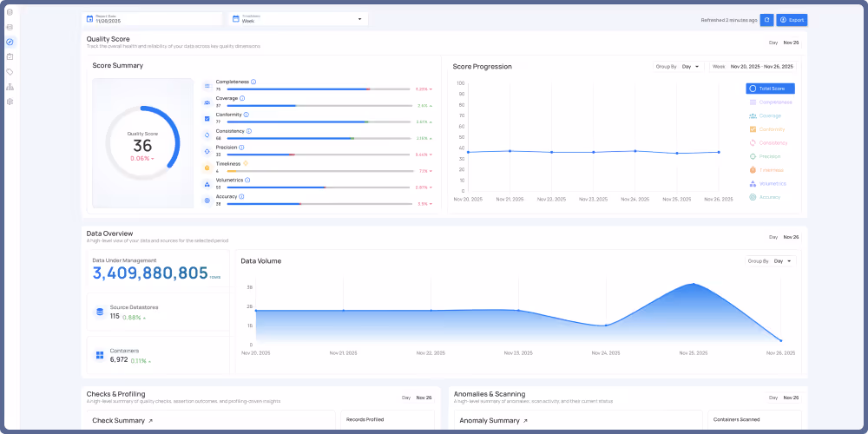
Task: Click Data Overview Day Nov 26 selector
Action: coord(784,237)
